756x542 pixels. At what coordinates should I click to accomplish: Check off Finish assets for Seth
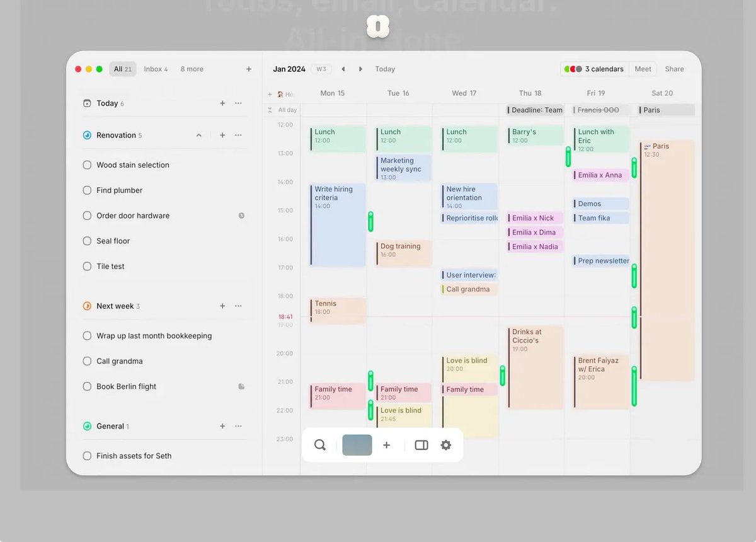point(87,456)
